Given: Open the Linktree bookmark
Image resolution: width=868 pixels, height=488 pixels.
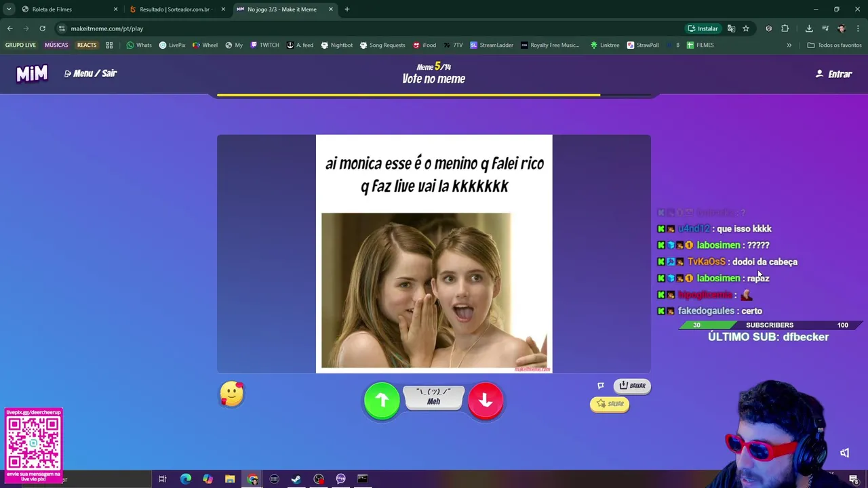Looking at the screenshot, I should tap(605, 45).
